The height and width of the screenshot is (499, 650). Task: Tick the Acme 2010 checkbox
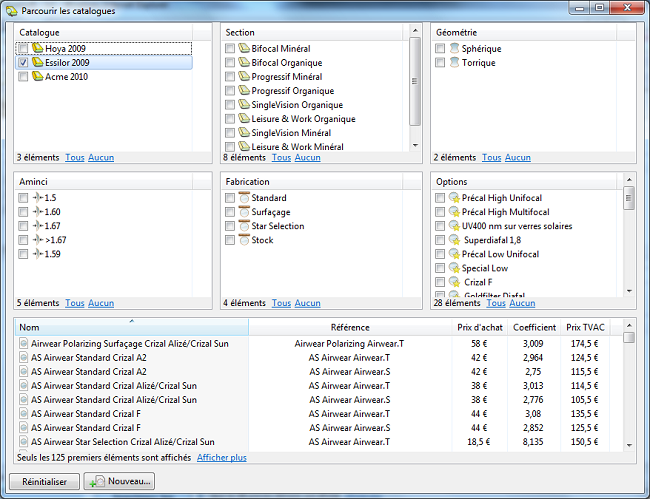point(23,77)
